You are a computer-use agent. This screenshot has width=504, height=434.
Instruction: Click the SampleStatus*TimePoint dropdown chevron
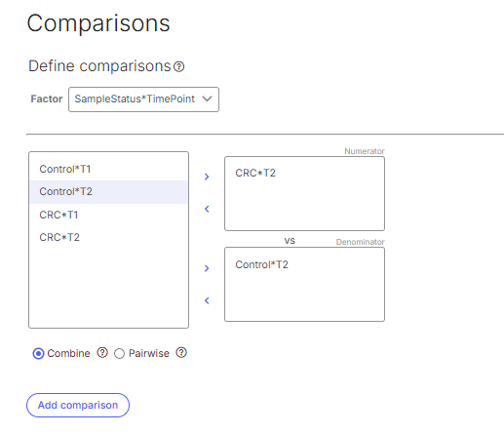[x=207, y=99]
